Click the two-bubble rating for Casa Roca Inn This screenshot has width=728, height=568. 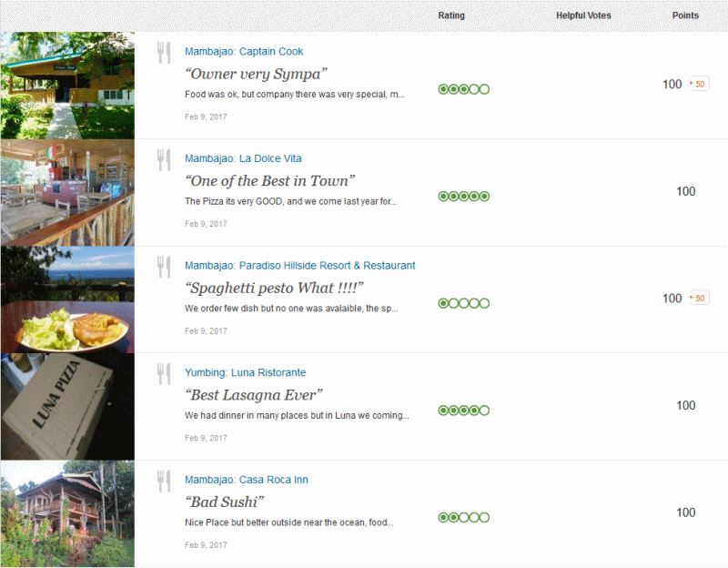pyautogui.click(x=463, y=517)
